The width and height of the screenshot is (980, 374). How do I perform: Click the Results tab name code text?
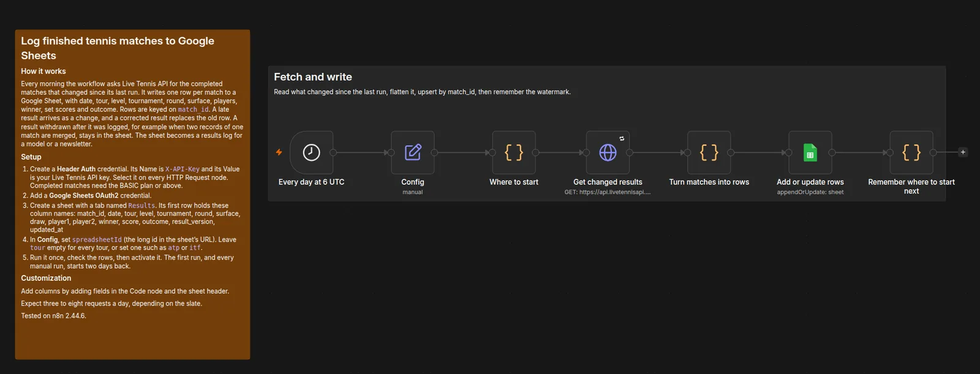click(x=141, y=206)
